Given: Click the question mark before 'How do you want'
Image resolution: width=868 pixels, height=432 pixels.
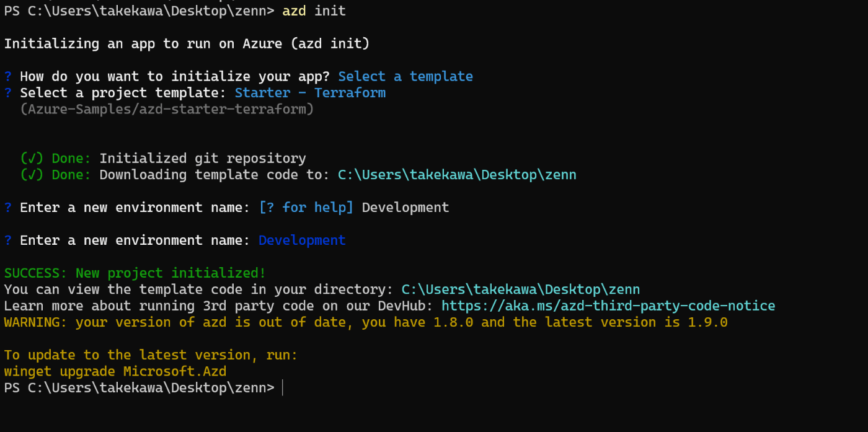Looking at the screenshot, I should [8, 76].
